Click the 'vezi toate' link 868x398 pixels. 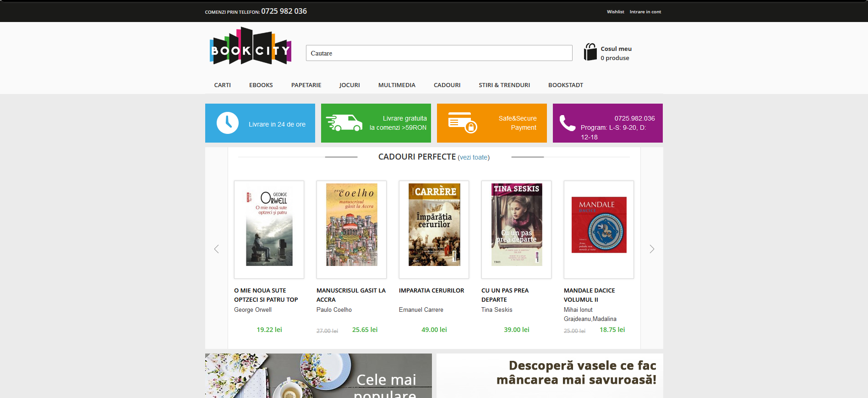point(474,157)
